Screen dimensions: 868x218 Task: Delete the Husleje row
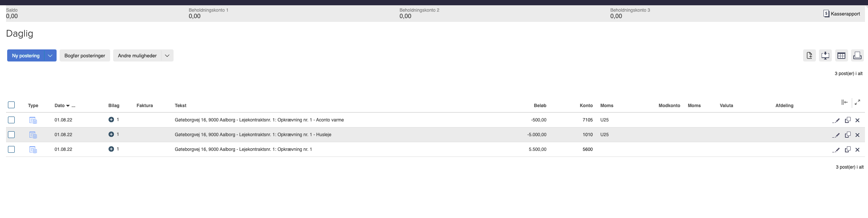[857, 135]
